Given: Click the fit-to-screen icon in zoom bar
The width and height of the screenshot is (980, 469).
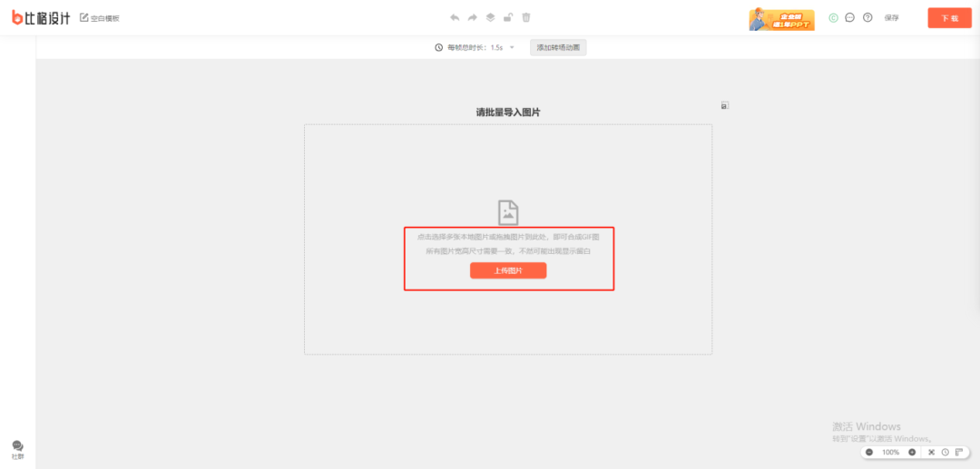Looking at the screenshot, I should pyautogui.click(x=931, y=452).
